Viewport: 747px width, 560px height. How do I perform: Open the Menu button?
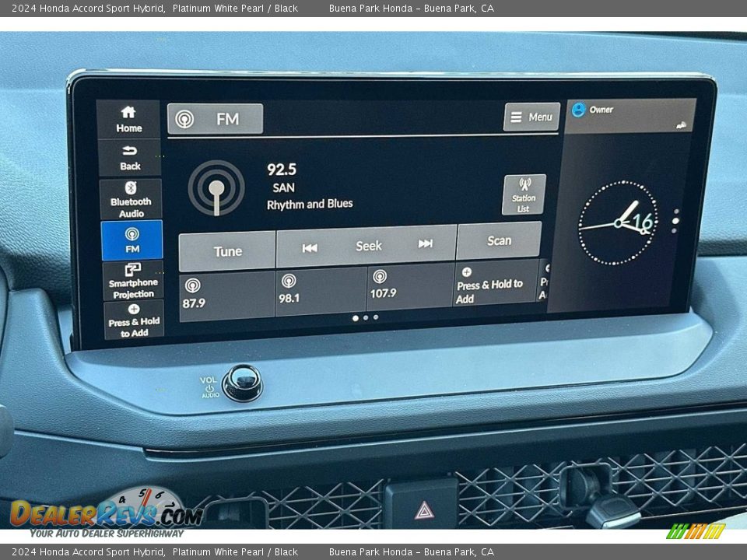531,117
